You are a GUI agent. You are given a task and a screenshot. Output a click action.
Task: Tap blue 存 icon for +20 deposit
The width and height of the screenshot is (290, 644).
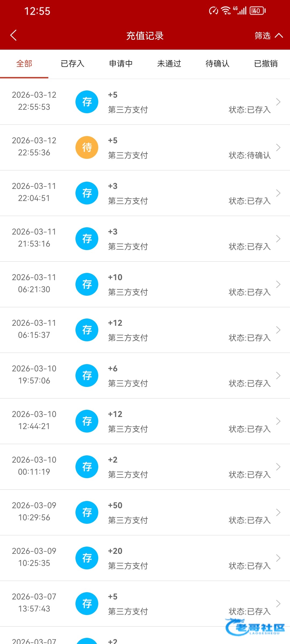pos(87,558)
